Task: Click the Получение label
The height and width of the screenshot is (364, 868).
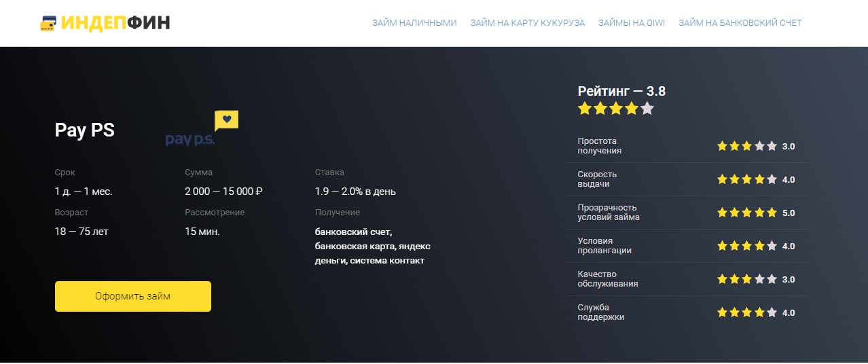Action: click(338, 213)
